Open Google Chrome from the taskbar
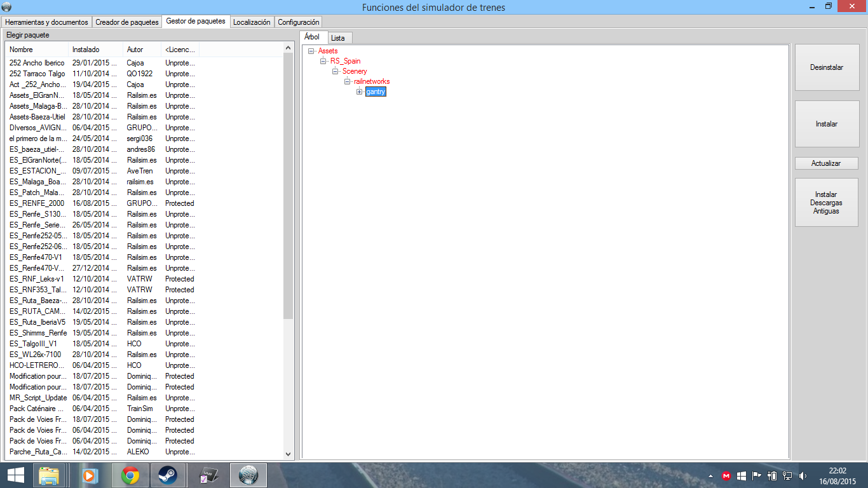 pyautogui.click(x=130, y=475)
